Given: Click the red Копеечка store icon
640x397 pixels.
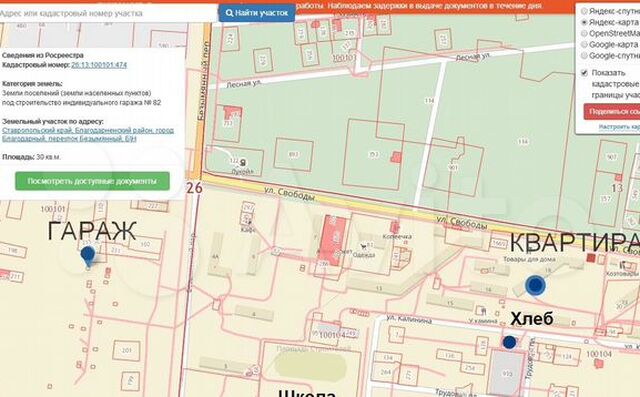Looking at the screenshot, I should [395, 227].
